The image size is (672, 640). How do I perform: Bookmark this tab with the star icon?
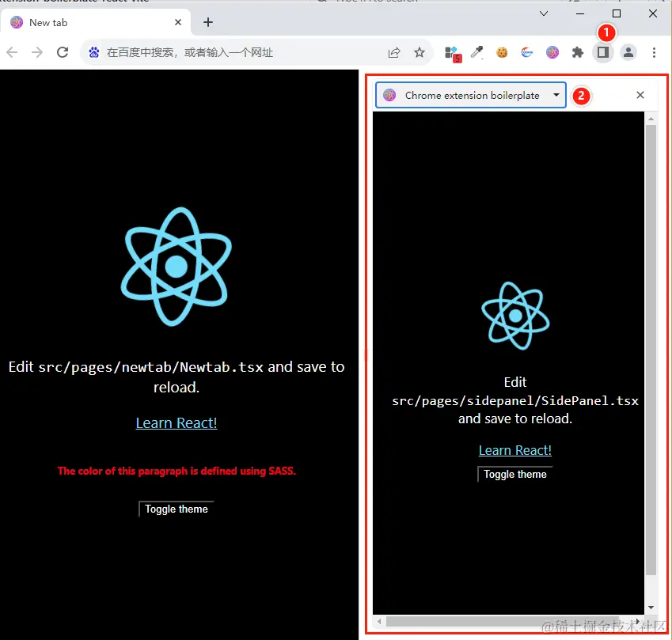tap(420, 52)
